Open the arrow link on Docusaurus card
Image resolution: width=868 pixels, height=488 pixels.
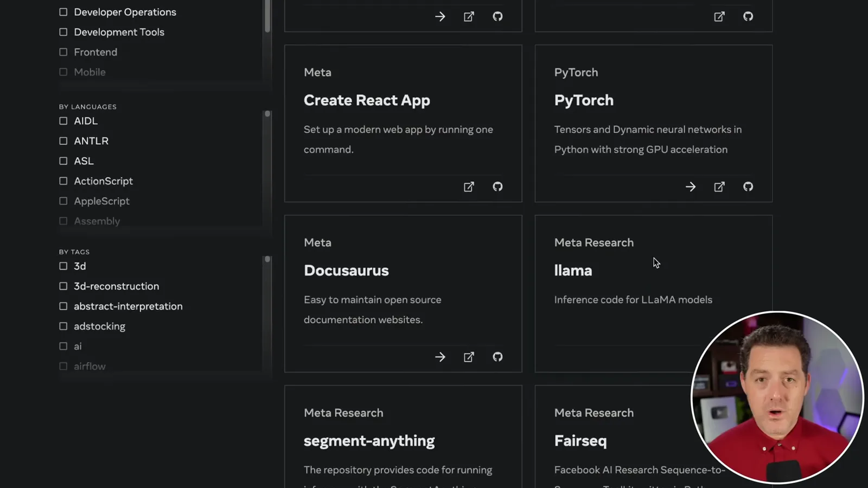tap(440, 357)
